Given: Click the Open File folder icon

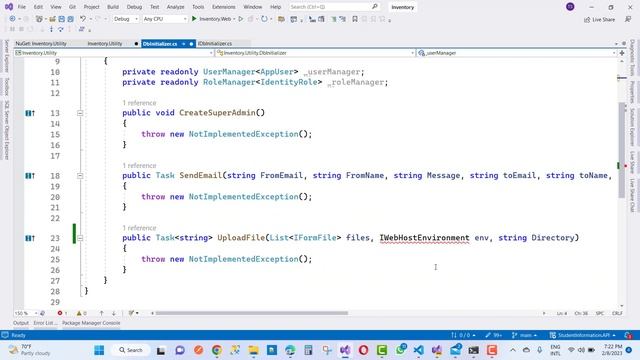Looking at the screenshot, I should [52, 19].
